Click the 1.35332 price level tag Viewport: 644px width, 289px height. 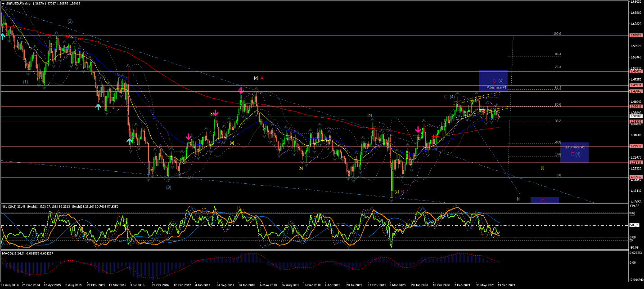pos(636,122)
